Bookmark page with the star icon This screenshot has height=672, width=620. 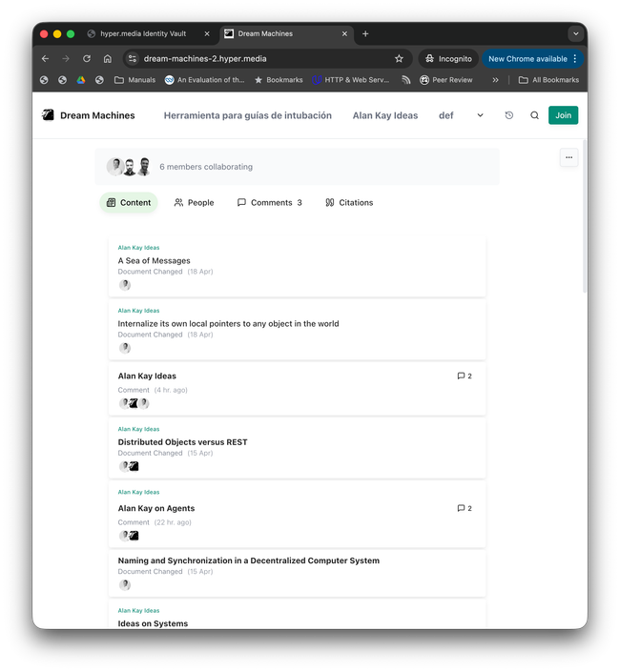tap(399, 58)
